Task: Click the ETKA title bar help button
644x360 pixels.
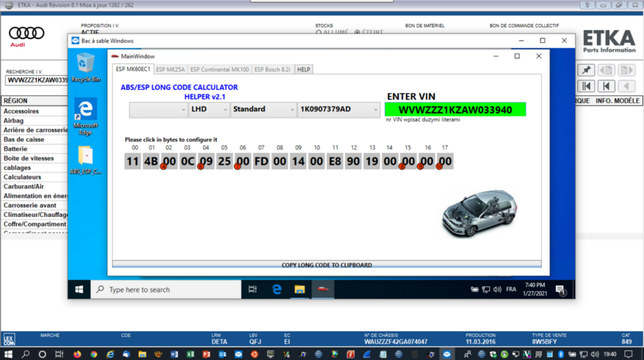Action: [587, 5]
